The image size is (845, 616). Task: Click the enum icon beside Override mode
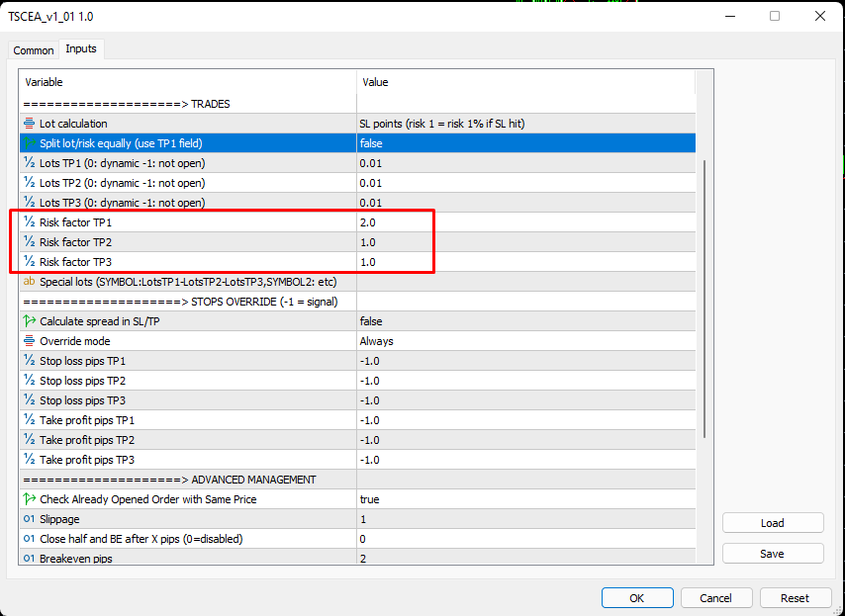(29, 341)
